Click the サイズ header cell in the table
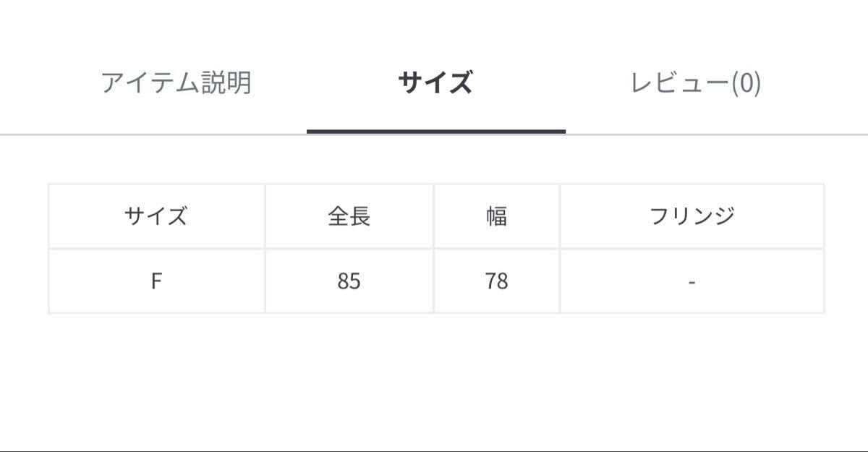The image size is (868, 452). click(156, 216)
